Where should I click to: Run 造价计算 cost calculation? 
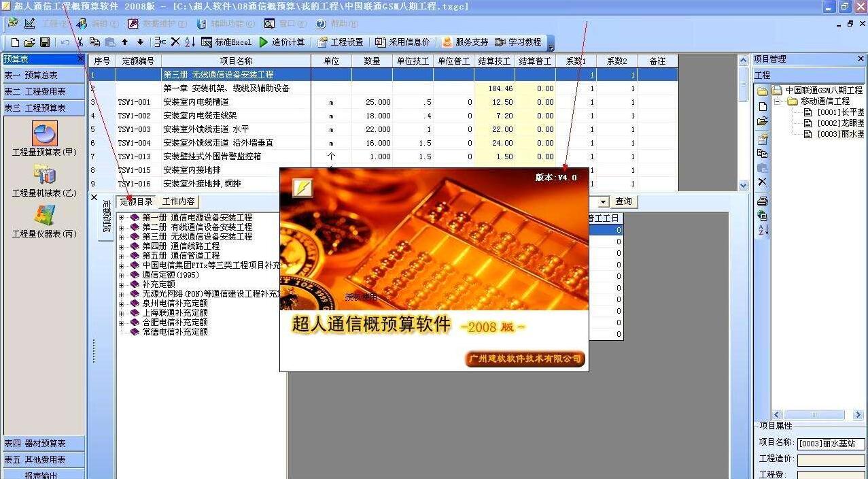(282, 42)
